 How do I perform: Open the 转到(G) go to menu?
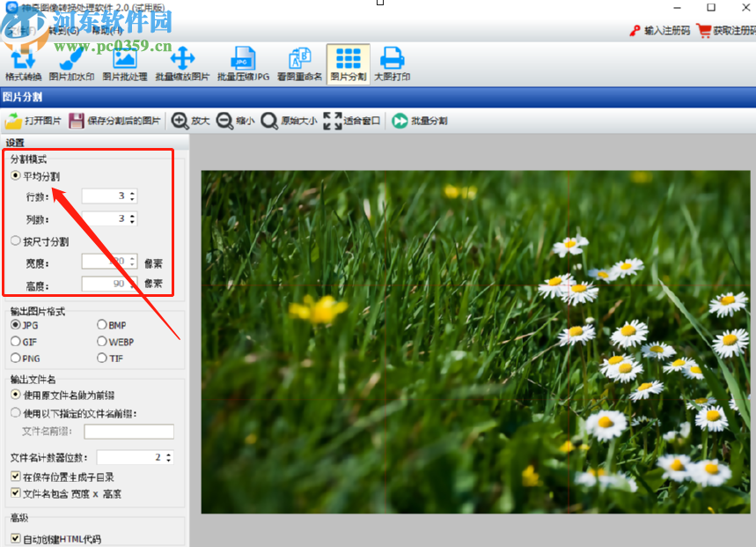coord(63,31)
